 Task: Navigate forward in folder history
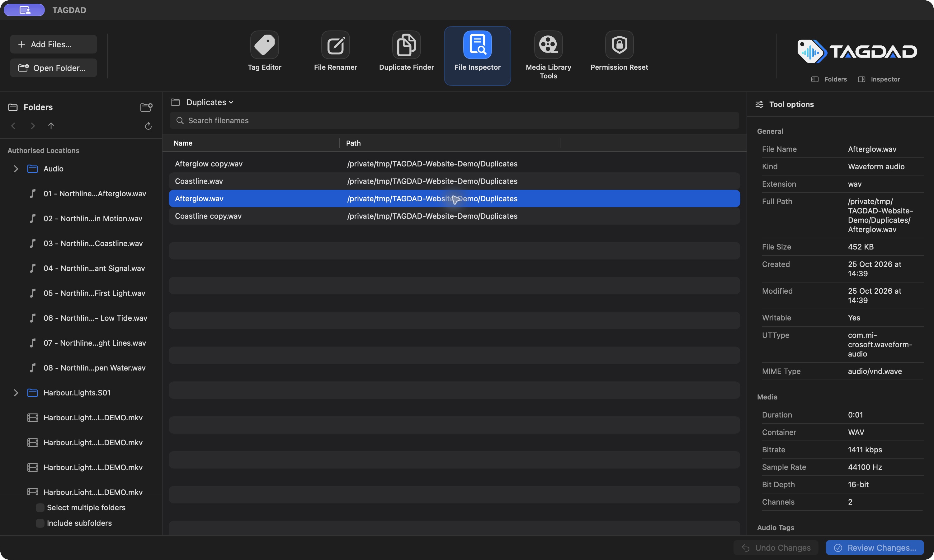point(32,126)
